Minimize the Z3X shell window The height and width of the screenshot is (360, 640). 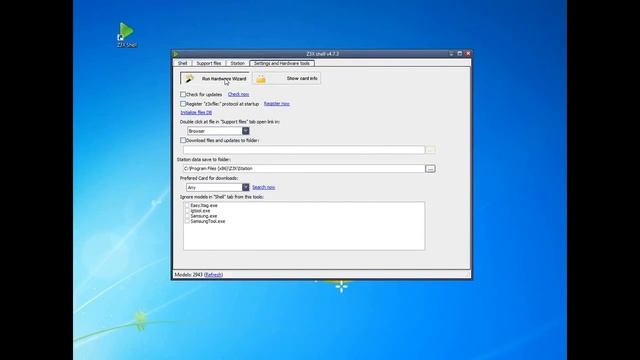pos(451,53)
